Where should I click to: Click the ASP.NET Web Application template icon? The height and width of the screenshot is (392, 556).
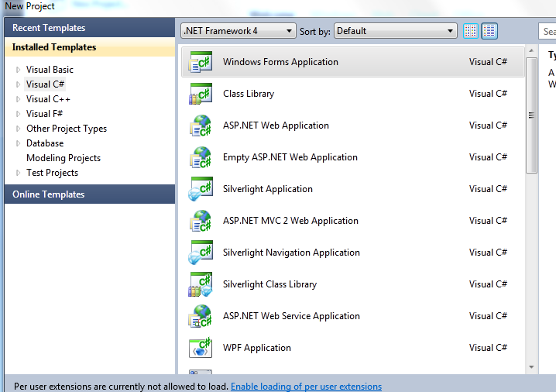[201, 126]
